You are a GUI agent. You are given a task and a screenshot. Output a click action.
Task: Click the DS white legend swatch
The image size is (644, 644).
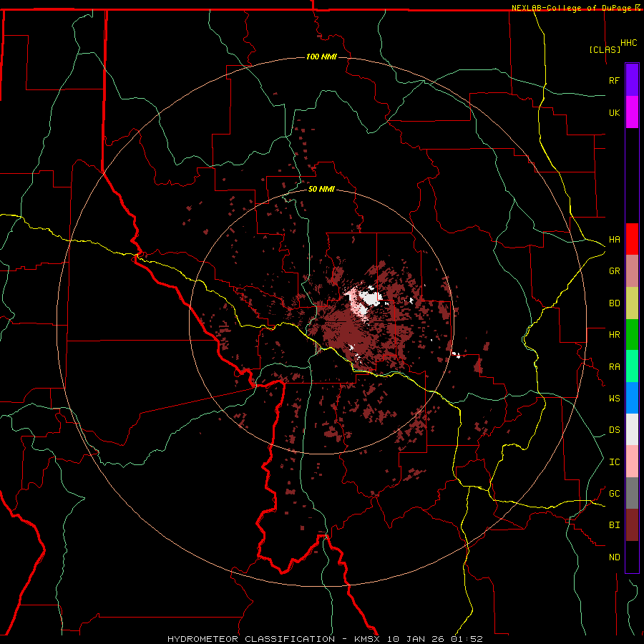632,429
